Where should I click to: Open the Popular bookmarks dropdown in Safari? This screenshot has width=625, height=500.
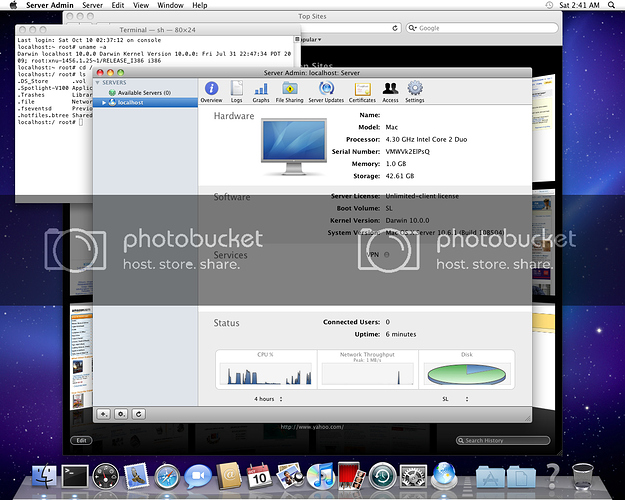[x=311, y=39]
